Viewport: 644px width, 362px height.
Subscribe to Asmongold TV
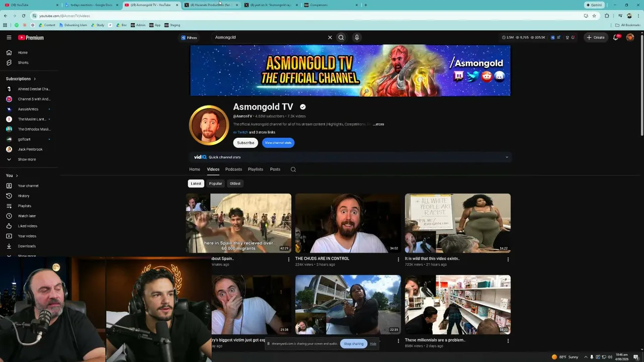[x=246, y=143]
